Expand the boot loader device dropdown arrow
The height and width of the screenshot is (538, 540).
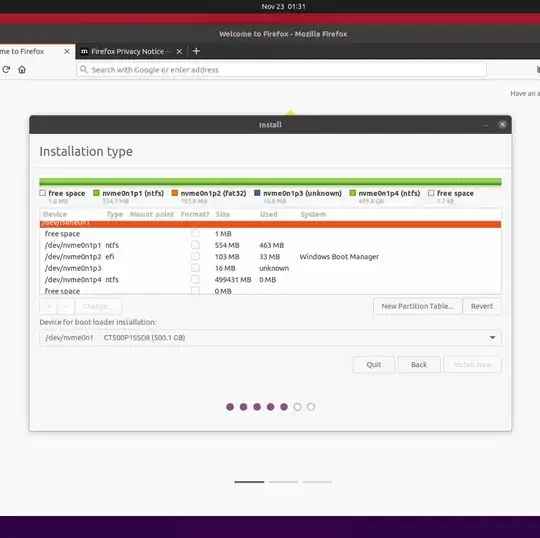tap(492, 338)
